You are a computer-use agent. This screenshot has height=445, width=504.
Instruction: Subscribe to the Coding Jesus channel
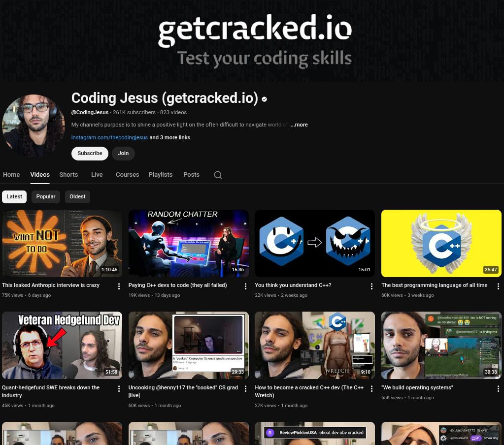point(90,153)
